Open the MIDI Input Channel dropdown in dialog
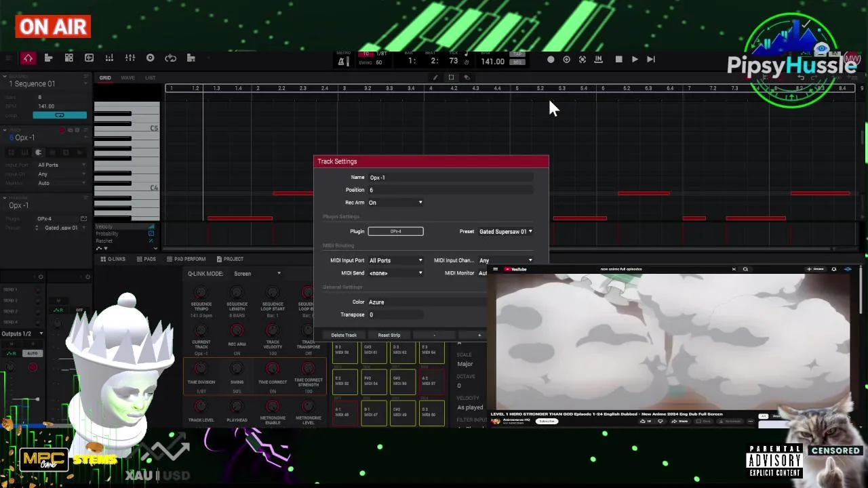Image resolution: width=868 pixels, height=488 pixels. (x=505, y=260)
